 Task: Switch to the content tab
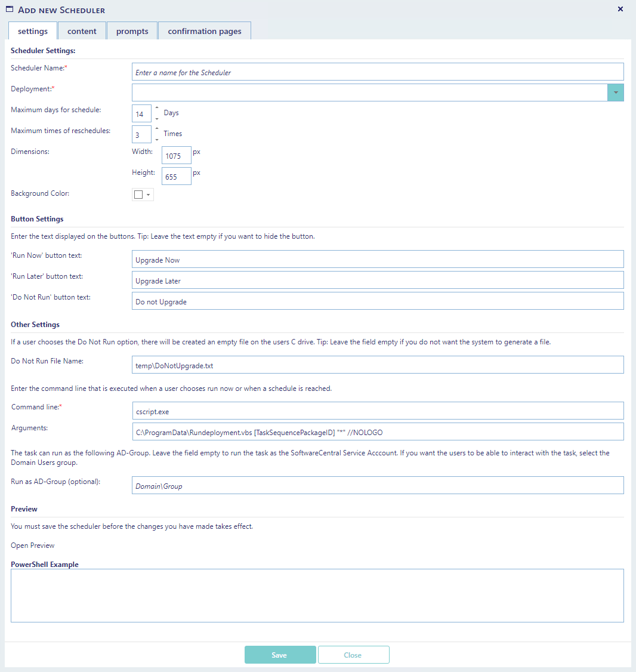[82, 31]
